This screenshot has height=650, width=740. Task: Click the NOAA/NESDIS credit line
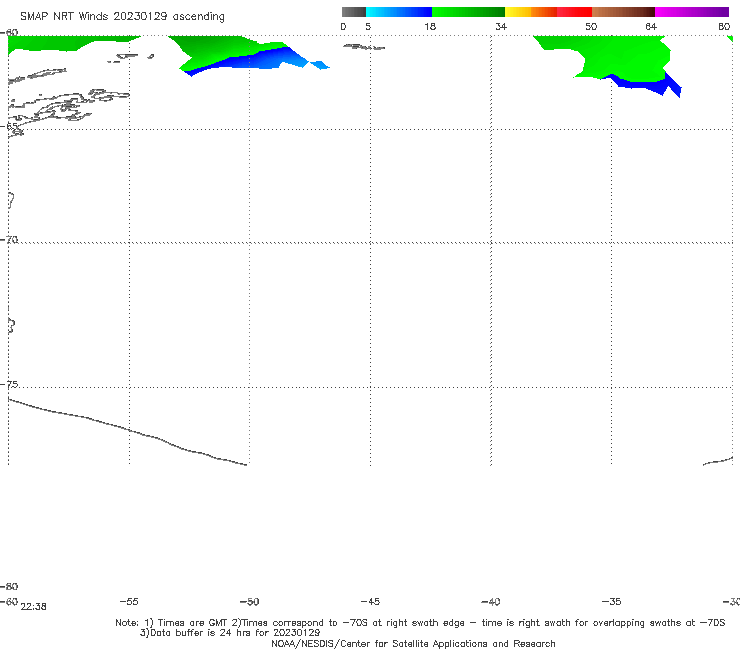point(413,644)
